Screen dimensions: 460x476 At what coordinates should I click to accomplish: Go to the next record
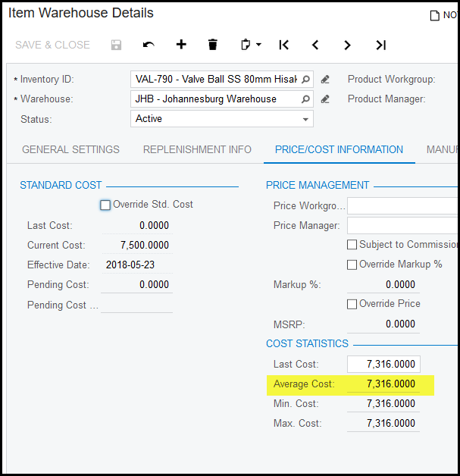(348, 45)
